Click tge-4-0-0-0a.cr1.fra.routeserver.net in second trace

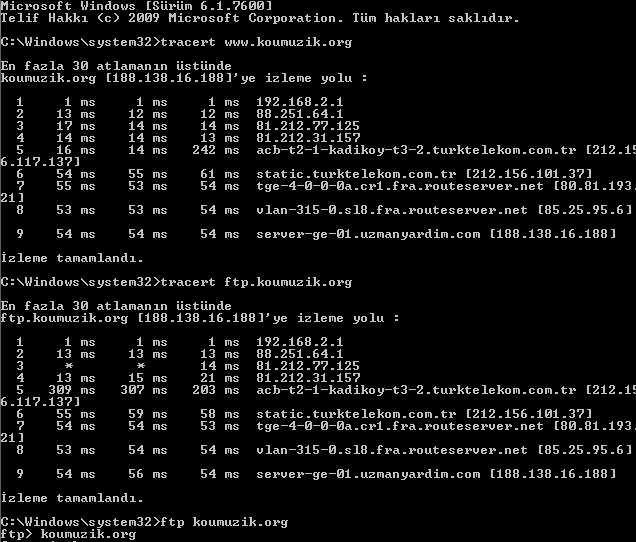(x=400, y=426)
